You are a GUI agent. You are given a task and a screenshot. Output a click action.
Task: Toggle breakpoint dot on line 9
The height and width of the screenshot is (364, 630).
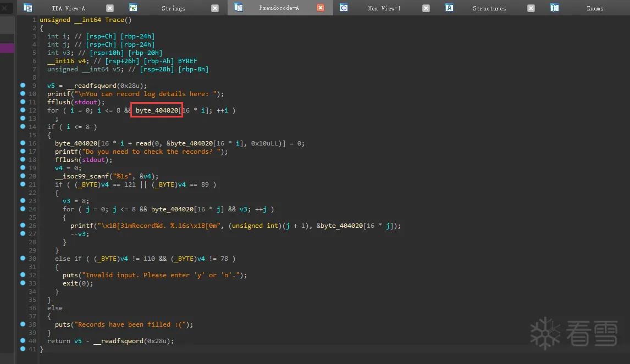[x=23, y=85]
